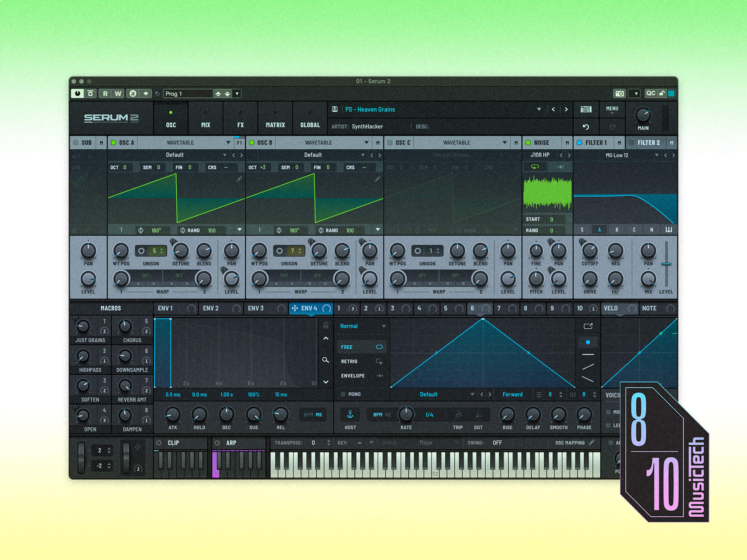Click the anchor HOST icon
Image resolution: width=747 pixels, height=560 pixels.
(350, 414)
